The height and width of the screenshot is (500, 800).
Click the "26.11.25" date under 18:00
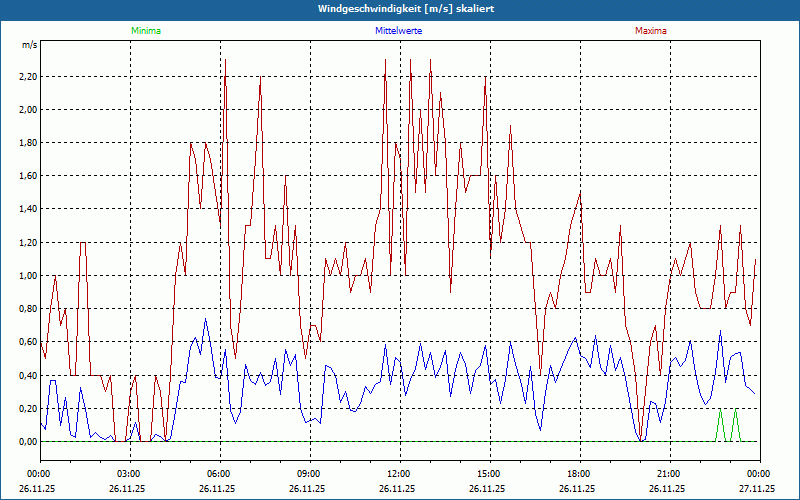577,488
